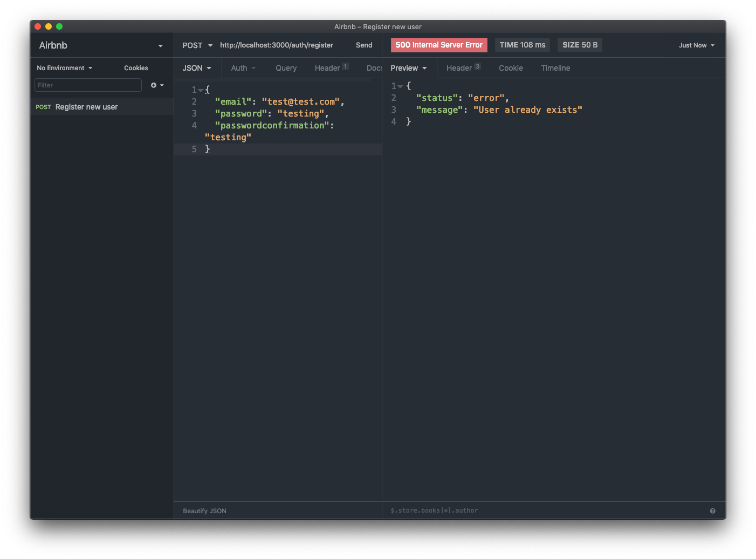The height and width of the screenshot is (559, 756).
Task: Click the window's green zoom button
Action: tap(59, 26)
